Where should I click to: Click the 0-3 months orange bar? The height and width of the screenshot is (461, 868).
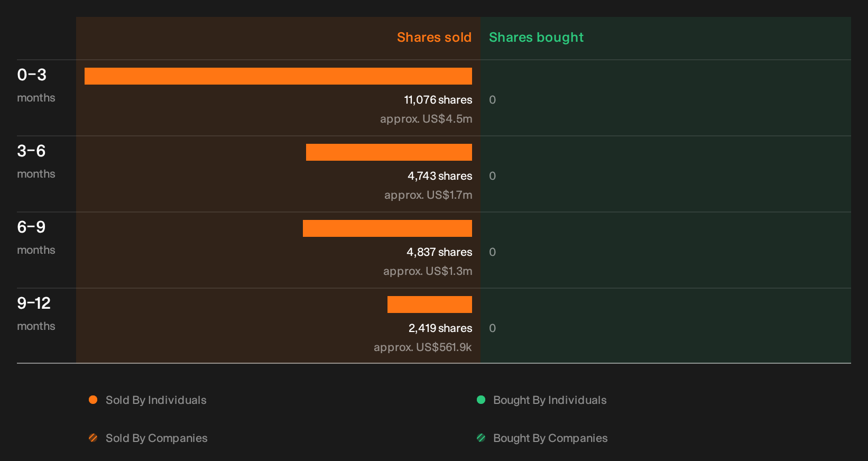[278, 76]
